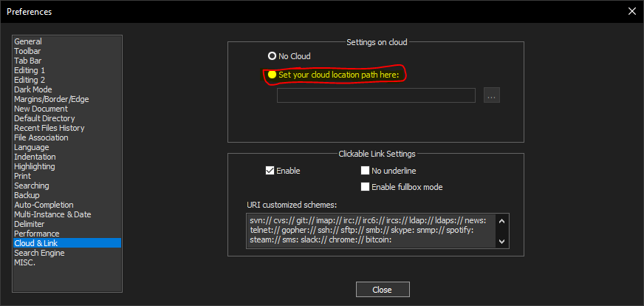Screen dimensions: 644x306
Task: Select MISC. from the preferences list
Action: [24, 262]
